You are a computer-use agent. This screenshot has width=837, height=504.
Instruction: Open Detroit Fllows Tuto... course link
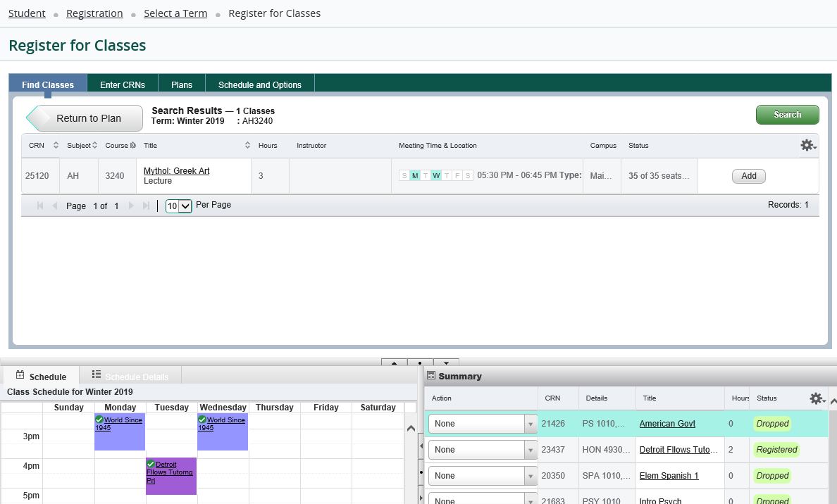point(678,450)
